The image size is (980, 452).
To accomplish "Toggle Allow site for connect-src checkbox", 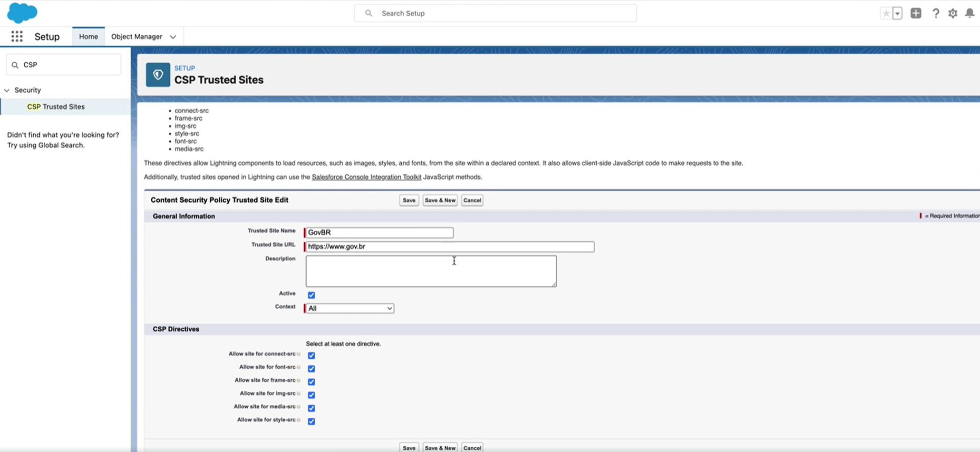I will (x=312, y=356).
